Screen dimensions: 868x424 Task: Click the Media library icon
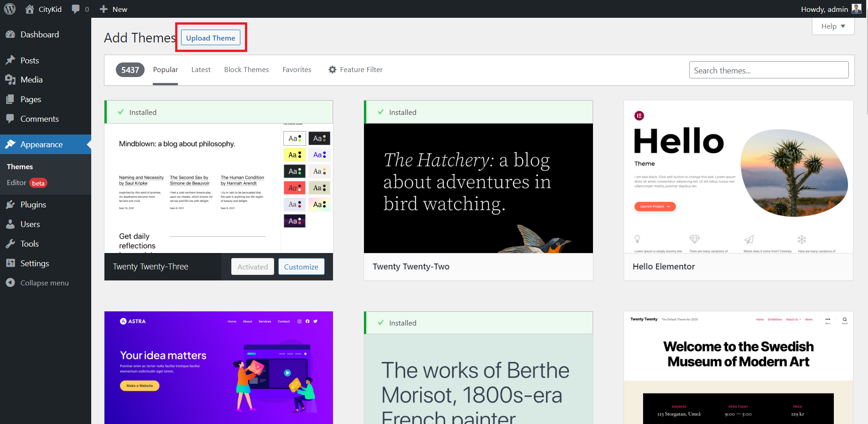tap(10, 80)
